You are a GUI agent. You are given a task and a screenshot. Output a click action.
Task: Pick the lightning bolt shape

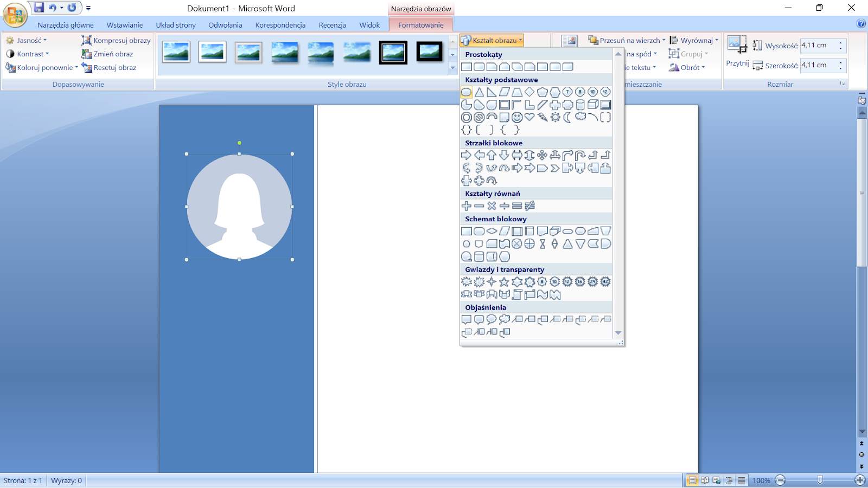click(x=542, y=117)
